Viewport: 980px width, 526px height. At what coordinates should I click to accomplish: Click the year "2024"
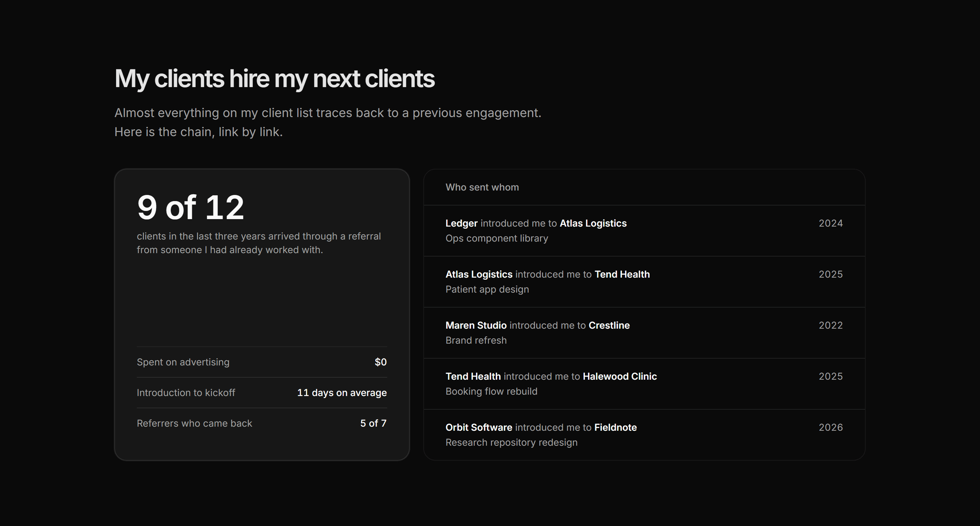(x=831, y=223)
